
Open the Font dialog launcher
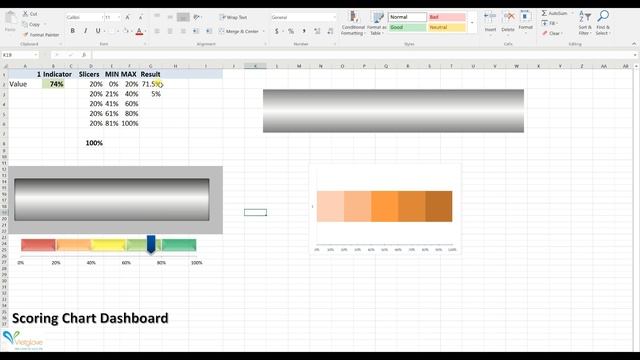click(x=145, y=44)
